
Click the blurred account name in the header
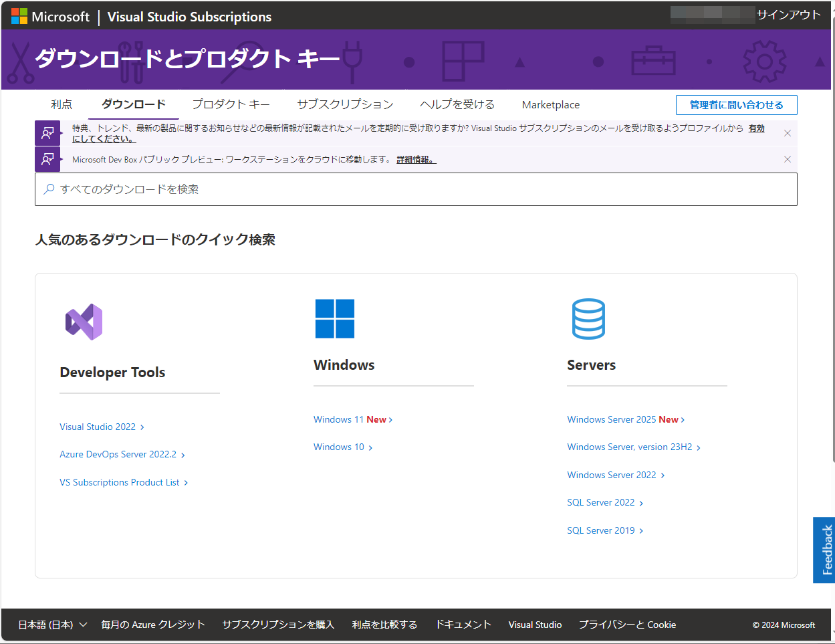(x=713, y=15)
